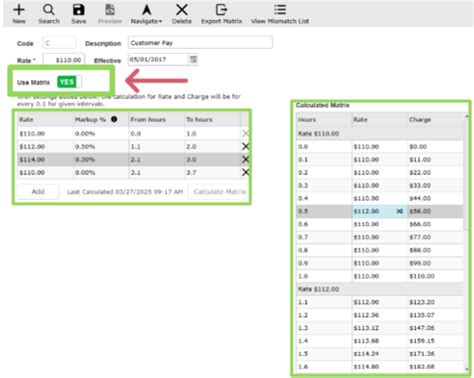Viewport: 474px width, 378px height.
Task: Open View Mismatch List
Action: tap(280, 14)
